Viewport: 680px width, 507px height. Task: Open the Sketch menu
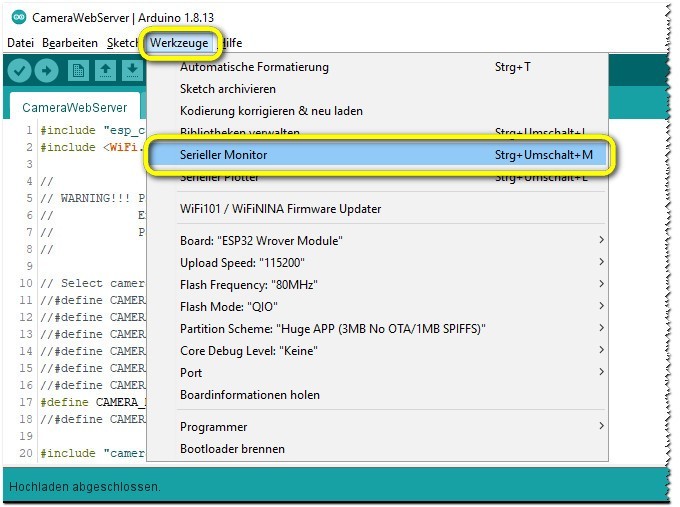pyautogui.click(x=122, y=43)
